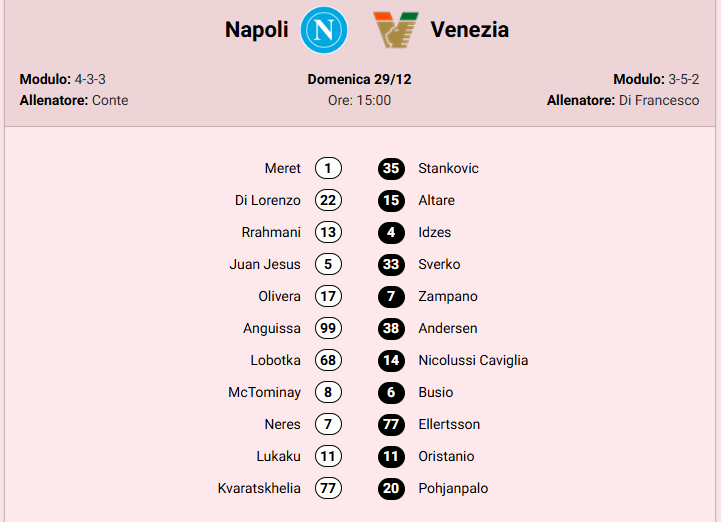Image resolution: width=721 pixels, height=522 pixels.
Task: Open the Venezia team name heading
Action: pyautogui.click(x=470, y=30)
